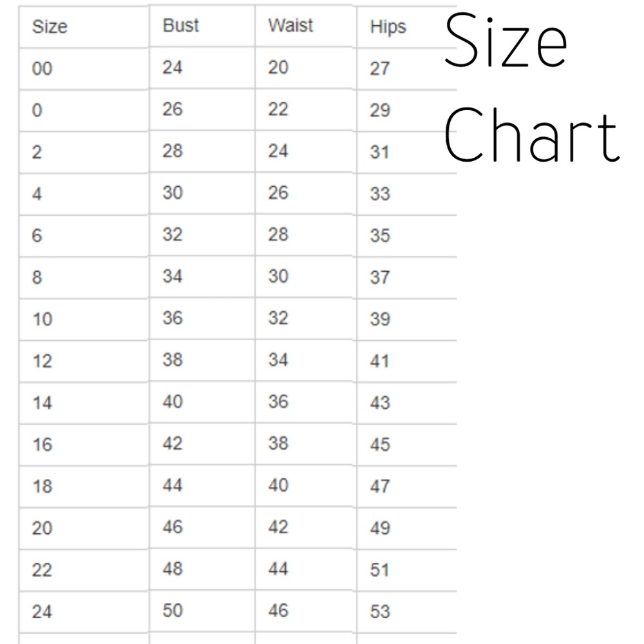Click the size 14 row label

pos(43,403)
